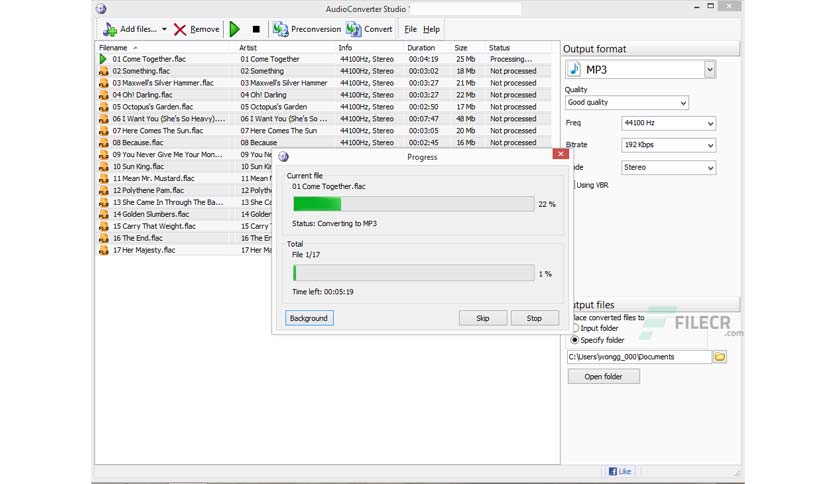Select the filename 02 Something.flac
The image size is (836, 484).
[x=141, y=71]
